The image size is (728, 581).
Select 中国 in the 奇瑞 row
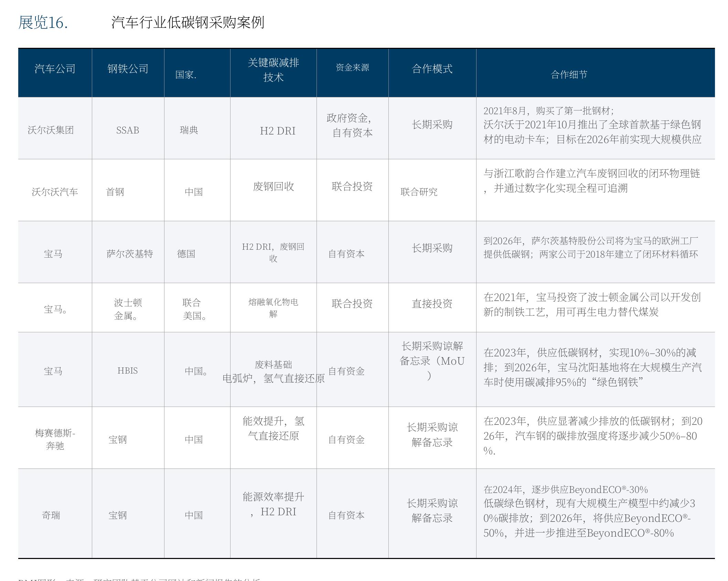point(194,515)
